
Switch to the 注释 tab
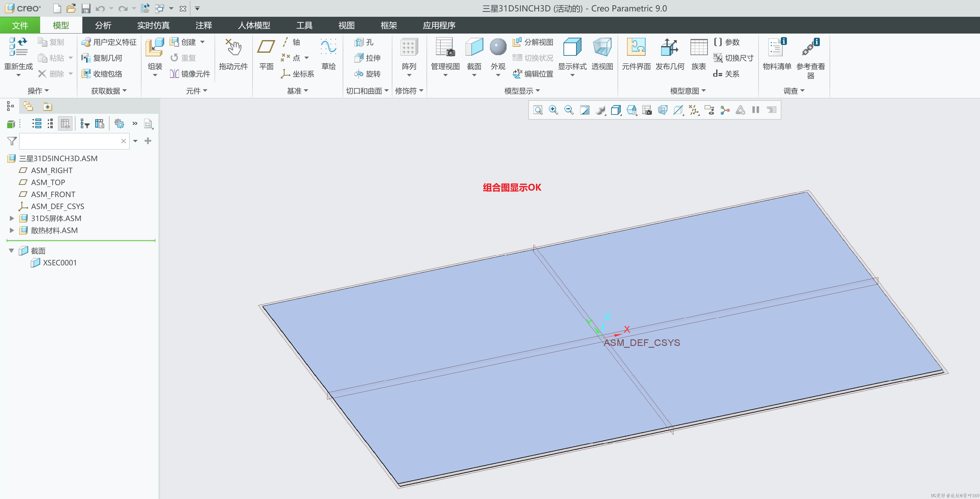coord(204,25)
